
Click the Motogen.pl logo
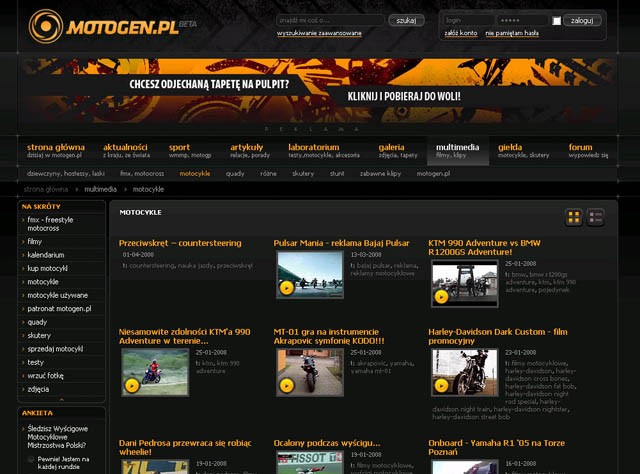pyautogui.click(x=112, y=26)
